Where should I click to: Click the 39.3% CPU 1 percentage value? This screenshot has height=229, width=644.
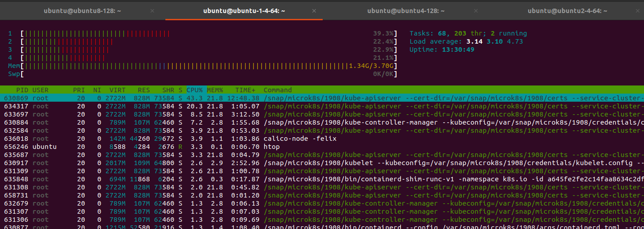point(384,33)
